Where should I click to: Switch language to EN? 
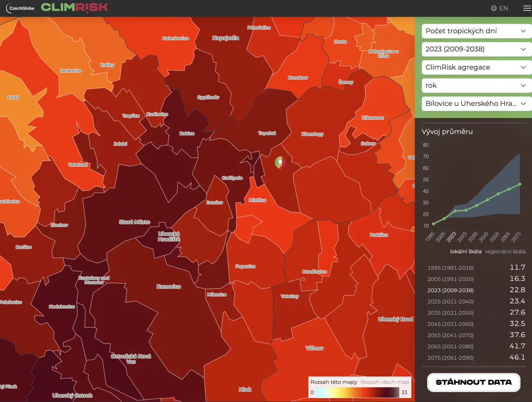(x=504, y=8)
